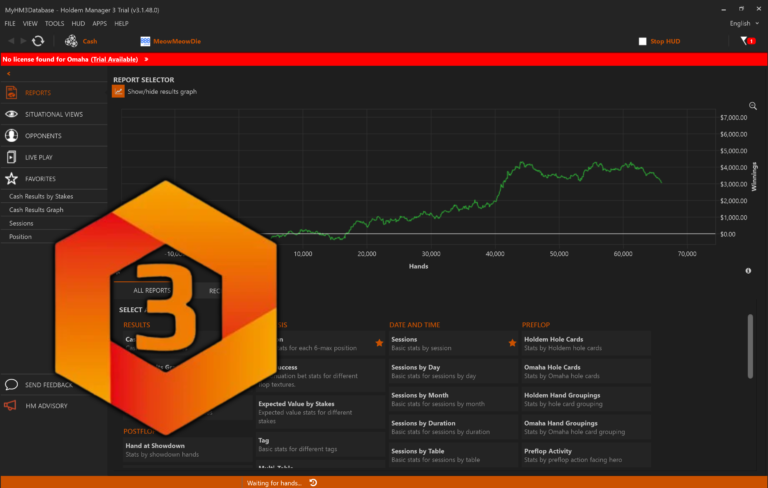Click the Favorites star icon
The width and height of the screenshot is (768, 488).
11,179
